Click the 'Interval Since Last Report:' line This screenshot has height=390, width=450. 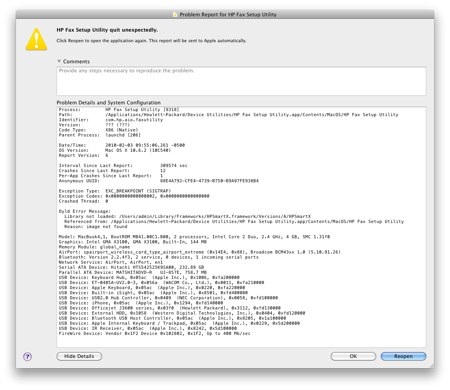coord(123,166)
